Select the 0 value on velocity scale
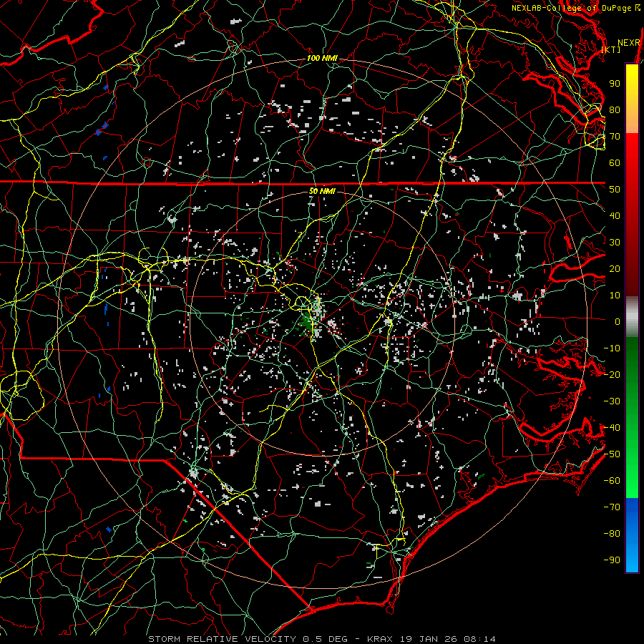 [618, 322]
